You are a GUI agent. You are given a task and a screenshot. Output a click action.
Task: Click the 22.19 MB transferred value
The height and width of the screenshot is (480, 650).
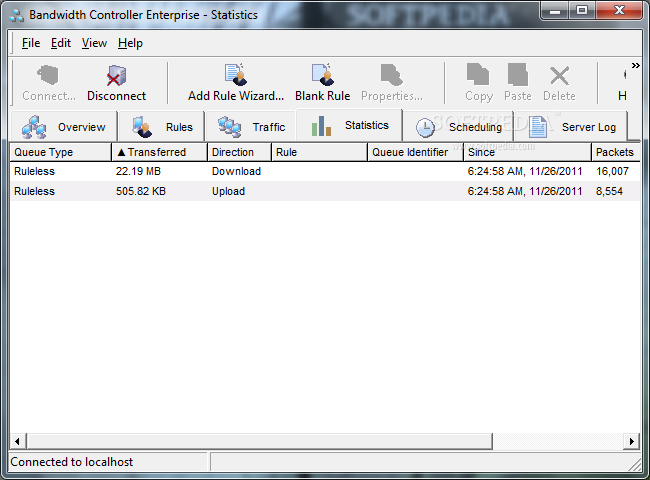(x=138, y=171)
